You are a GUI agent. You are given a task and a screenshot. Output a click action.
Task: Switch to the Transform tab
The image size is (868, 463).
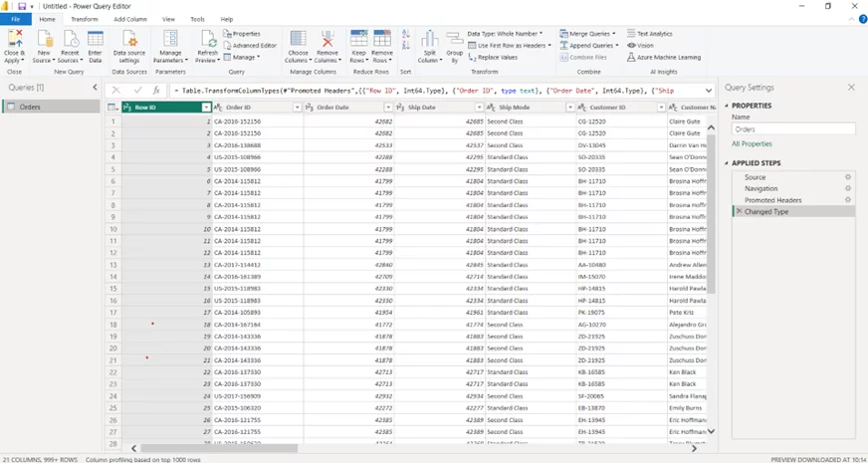(x=85, y=19)
